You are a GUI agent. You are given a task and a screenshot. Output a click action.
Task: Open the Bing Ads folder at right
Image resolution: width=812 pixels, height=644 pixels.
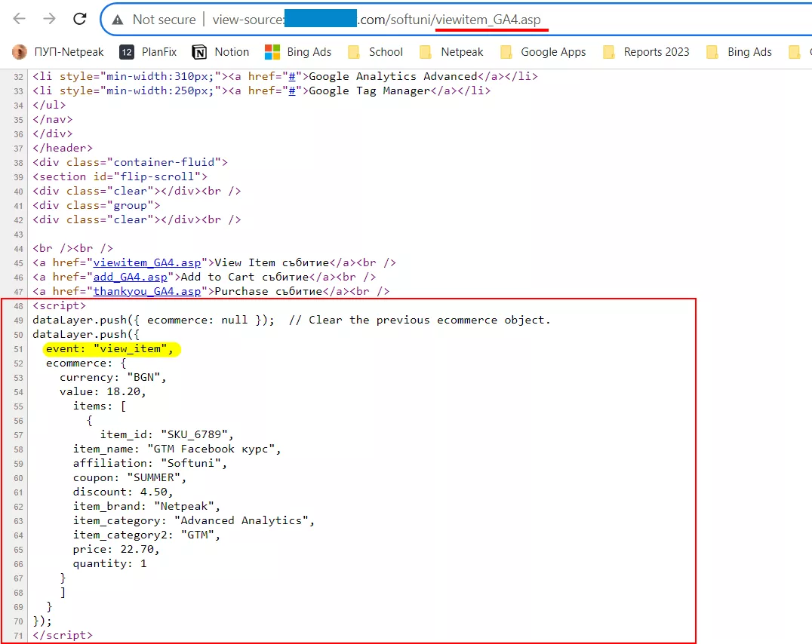coord(739,52)
